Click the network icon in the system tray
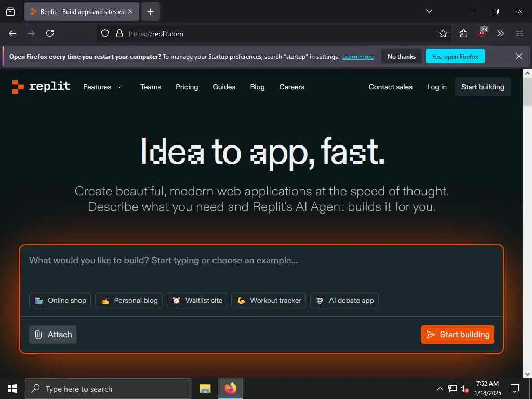Viewport: 532px width, 399px height. tap(453, 389)
